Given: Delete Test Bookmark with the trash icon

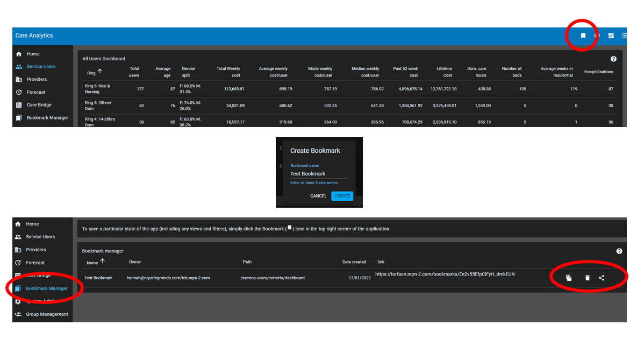Looking at the screenshot, I should point(588,278).
